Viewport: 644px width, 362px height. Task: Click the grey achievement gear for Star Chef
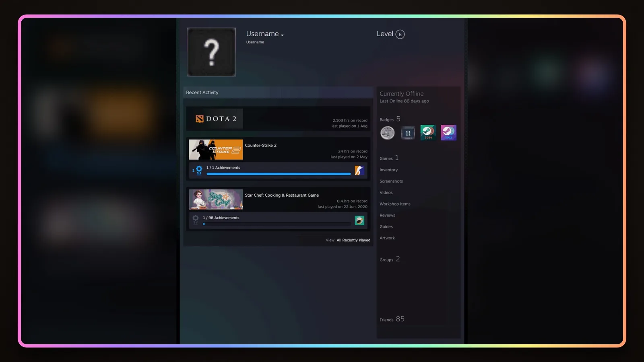pyautogui.click(x=196, y=220)
